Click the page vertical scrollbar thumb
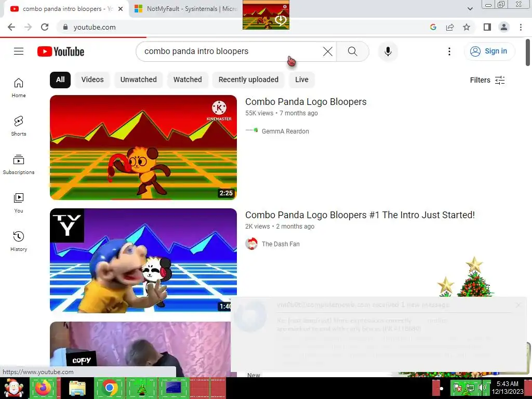 coord(528,52)
